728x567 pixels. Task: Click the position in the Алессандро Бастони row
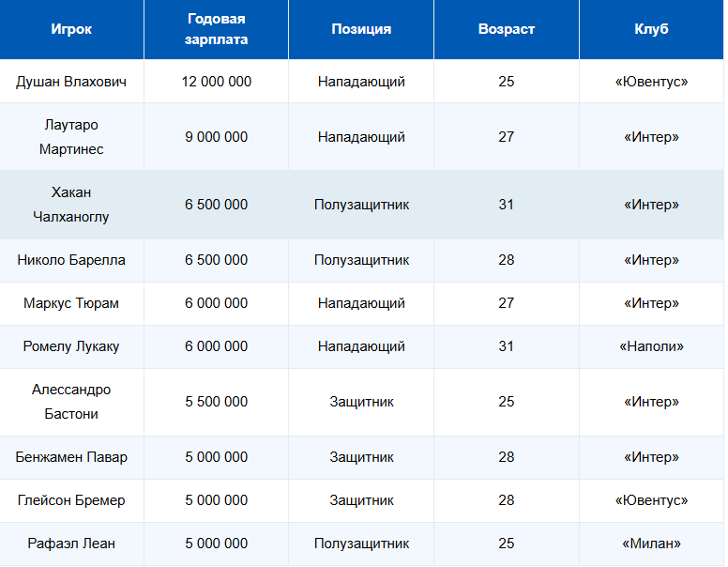[x=361, y=402]
